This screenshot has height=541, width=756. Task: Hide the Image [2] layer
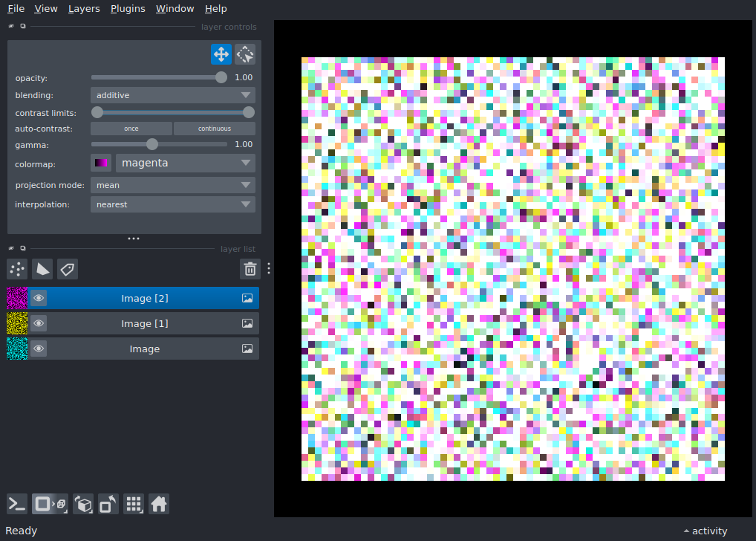pos(39,297)
